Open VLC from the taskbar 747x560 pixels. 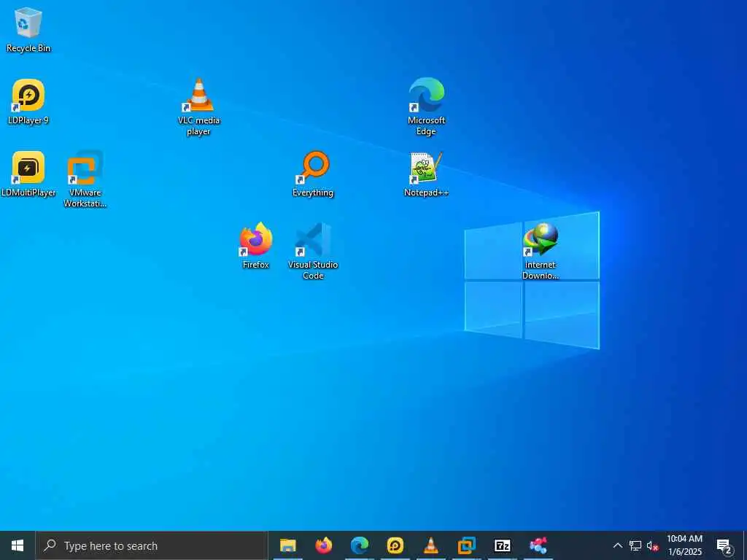430,545
